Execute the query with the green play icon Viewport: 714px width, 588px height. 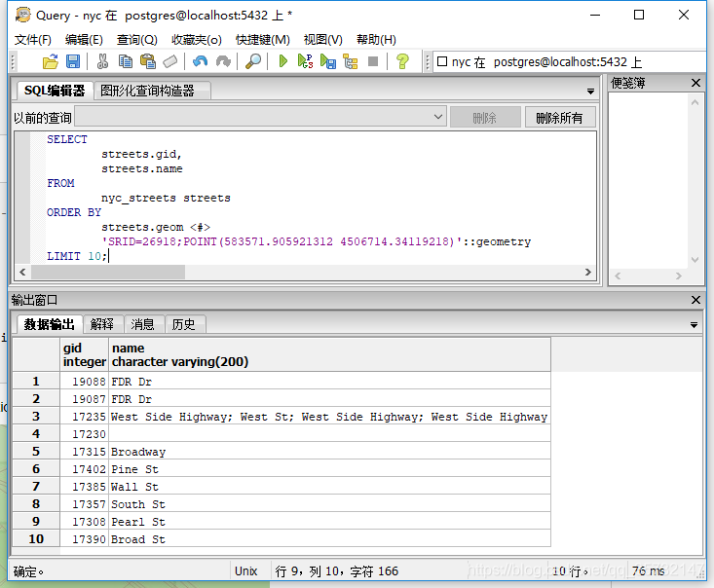click(282, 61)
